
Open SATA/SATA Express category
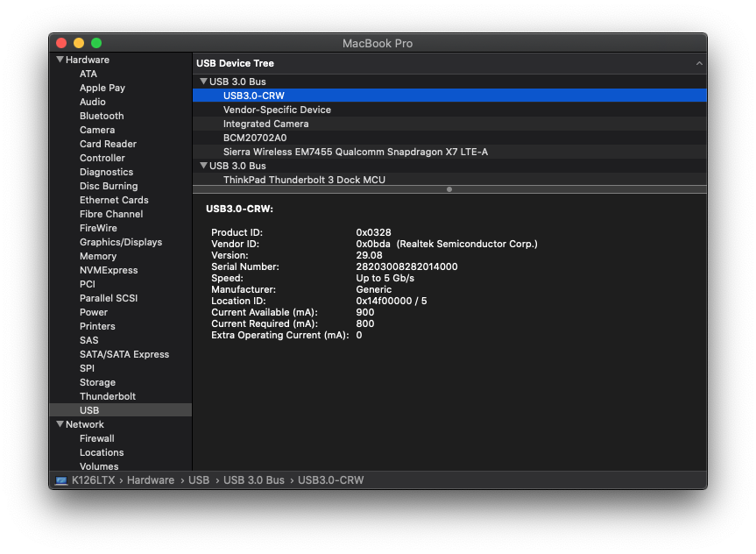[x=124, y=354]
